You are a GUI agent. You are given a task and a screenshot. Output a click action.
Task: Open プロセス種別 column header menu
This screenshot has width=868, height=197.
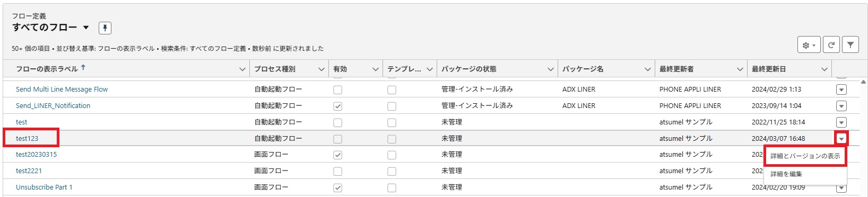321,69
